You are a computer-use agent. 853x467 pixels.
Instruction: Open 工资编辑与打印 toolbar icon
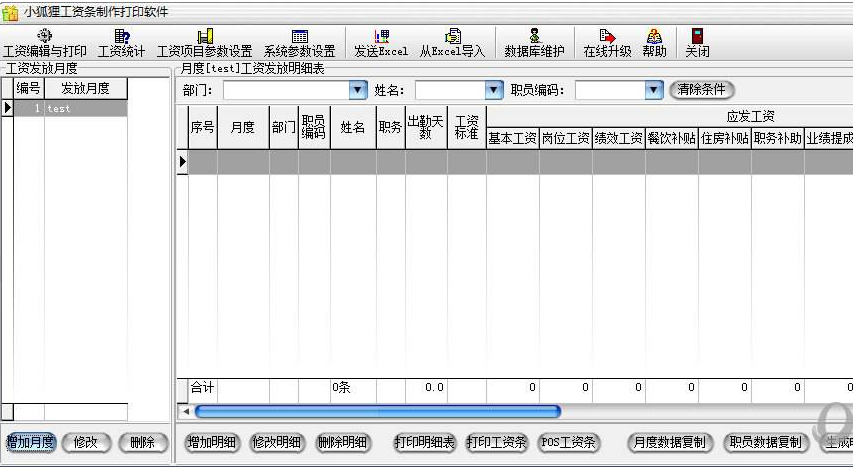(44, 42)
